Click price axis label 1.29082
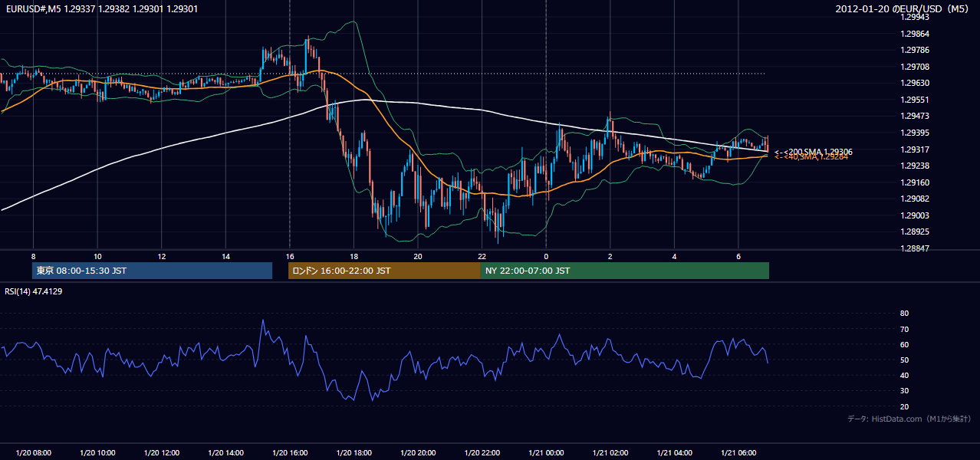The image size is (980, 460). [x=916, y=199]
